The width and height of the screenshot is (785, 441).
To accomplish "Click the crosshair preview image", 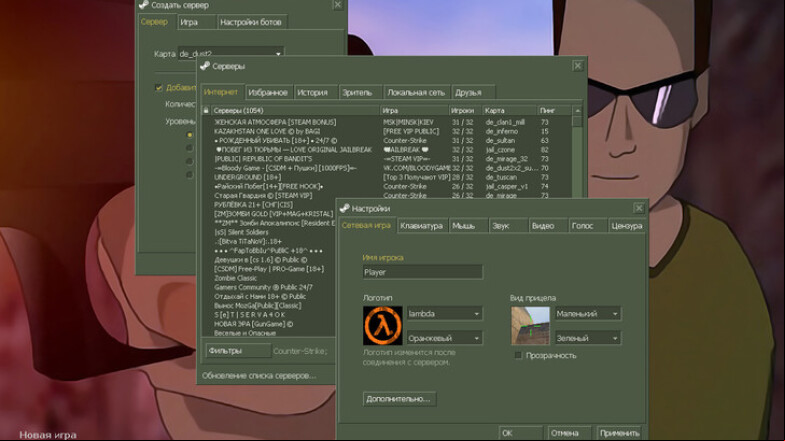I will (530, 325).
